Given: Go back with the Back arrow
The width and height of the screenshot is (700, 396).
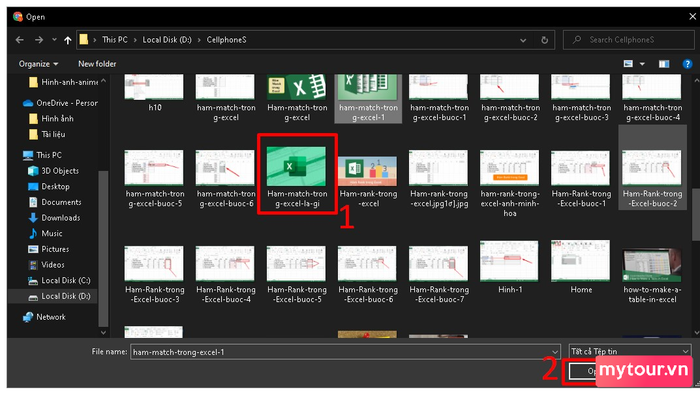Looking at the screenshot, I should point(20,40).
